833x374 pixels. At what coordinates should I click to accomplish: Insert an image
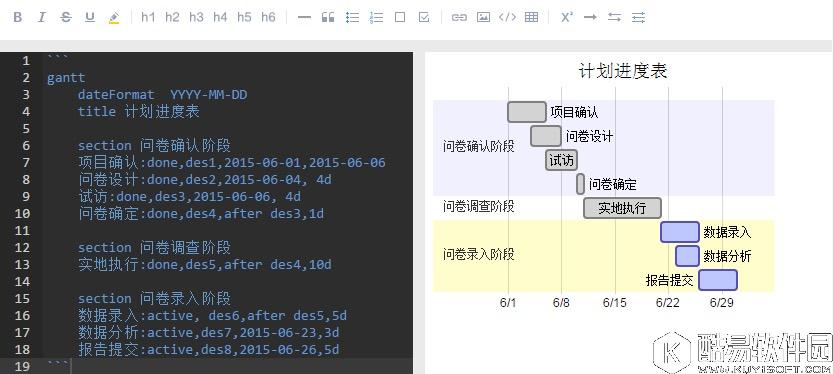(x=483, y=18)
